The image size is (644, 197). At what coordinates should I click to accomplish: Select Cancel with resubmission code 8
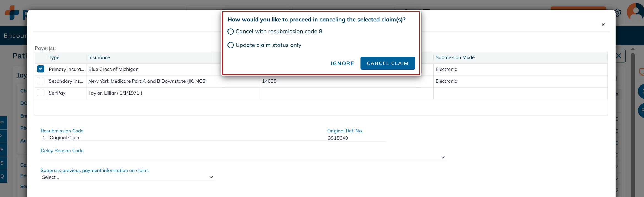tap(231, 32)
